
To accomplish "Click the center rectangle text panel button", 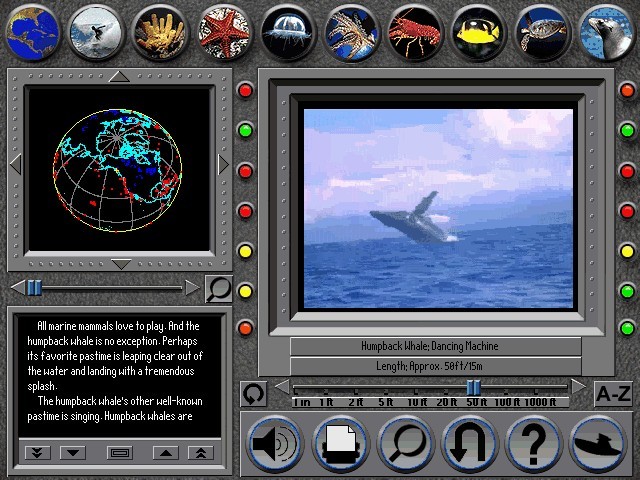I will pos(120,453).
